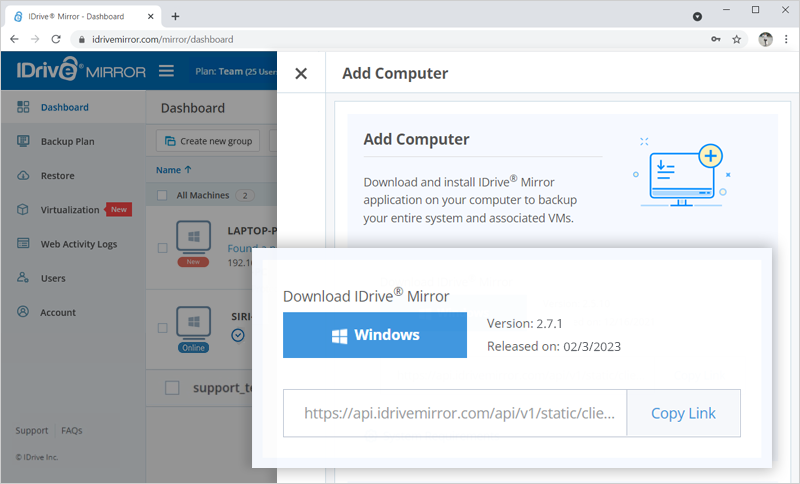The width and height of the screenshot is (800, 484).
Task: Click the Backup Plan monitor icon
Action: 23,141
